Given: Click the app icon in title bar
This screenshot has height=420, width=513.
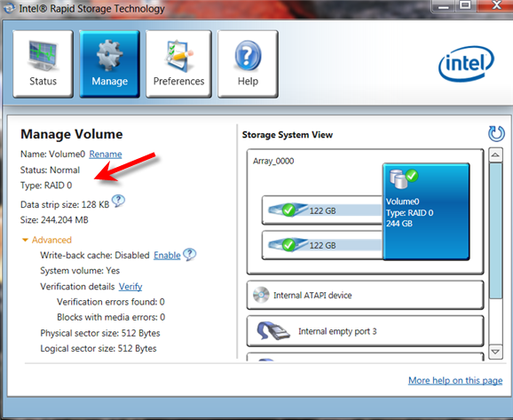Looking at the screenshot, I should tap(9, 8).
